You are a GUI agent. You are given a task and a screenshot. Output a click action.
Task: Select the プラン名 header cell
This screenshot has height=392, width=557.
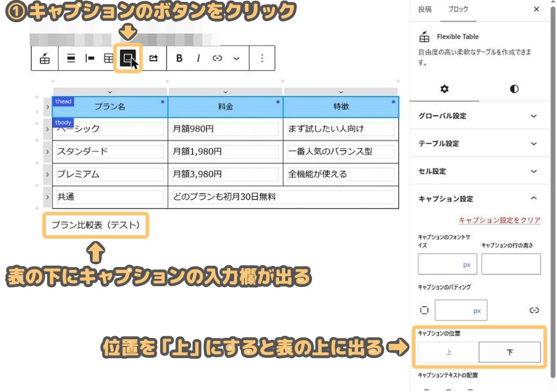click(x=110, y=107)
